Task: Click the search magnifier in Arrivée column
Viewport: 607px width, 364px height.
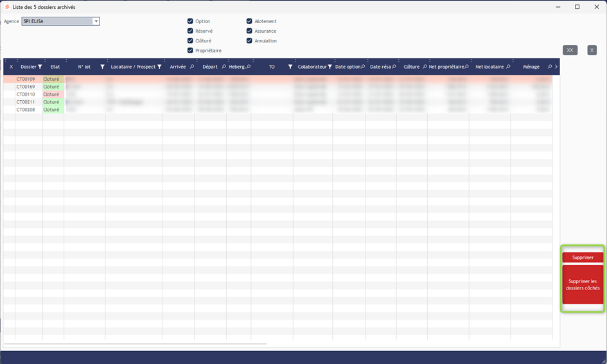Action: pyautogui.click(x=191, y=67)
